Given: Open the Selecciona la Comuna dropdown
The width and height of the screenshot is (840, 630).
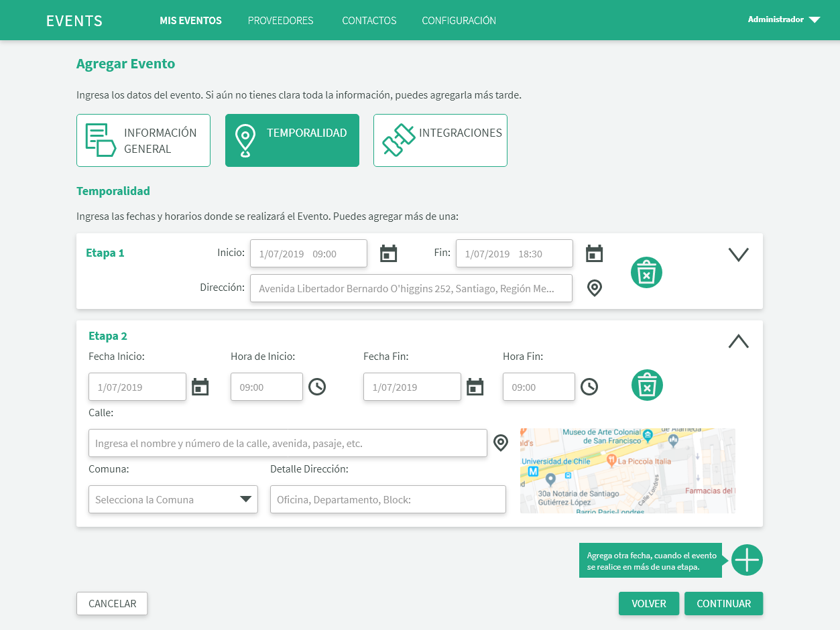Looking at the screenshot, I should click(x=173, y=499).
